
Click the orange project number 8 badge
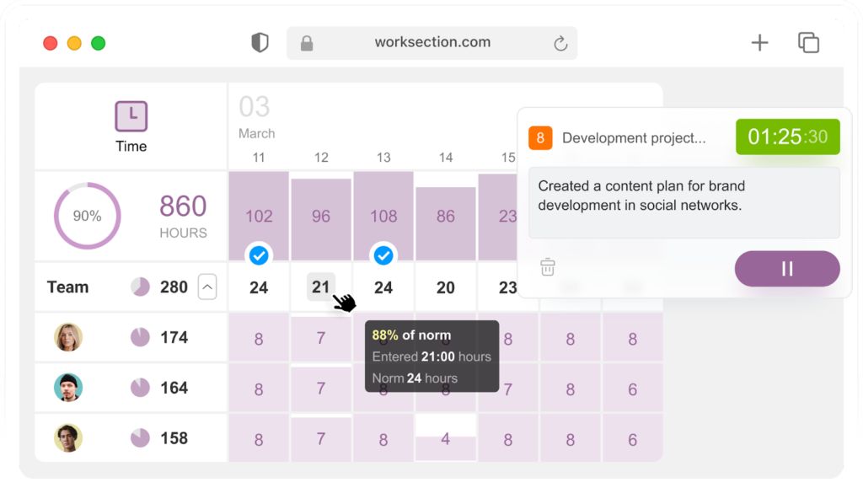[x=540, y=137]
